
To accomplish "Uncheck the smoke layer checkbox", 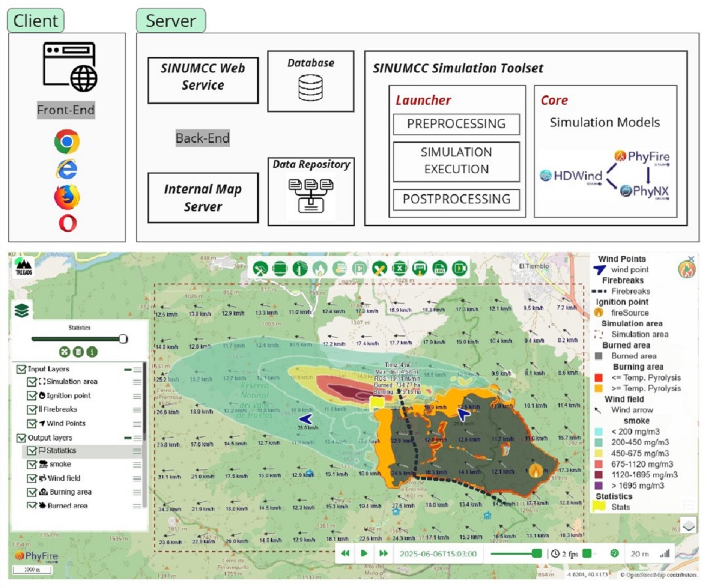I will tap(32, 464).
